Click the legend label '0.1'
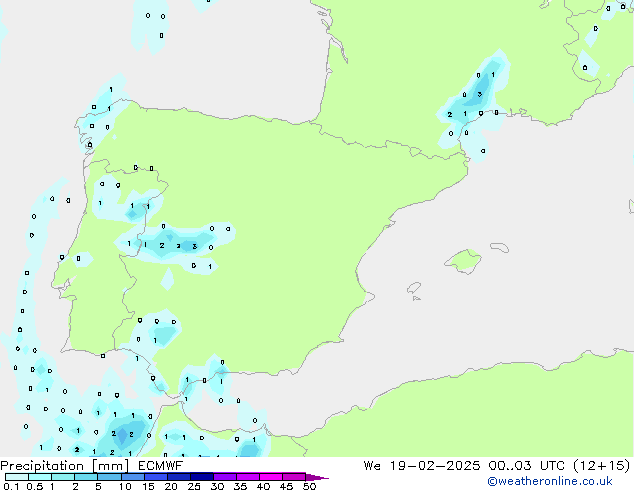Viewport: 634px width, 490px height. click(11, 486)
